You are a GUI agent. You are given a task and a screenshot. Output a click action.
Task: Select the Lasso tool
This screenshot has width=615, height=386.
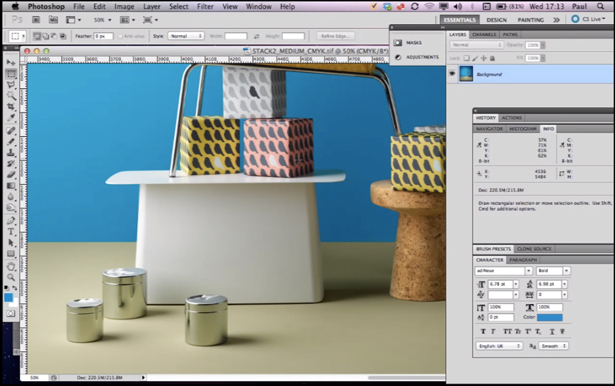[x=11, y=84]
